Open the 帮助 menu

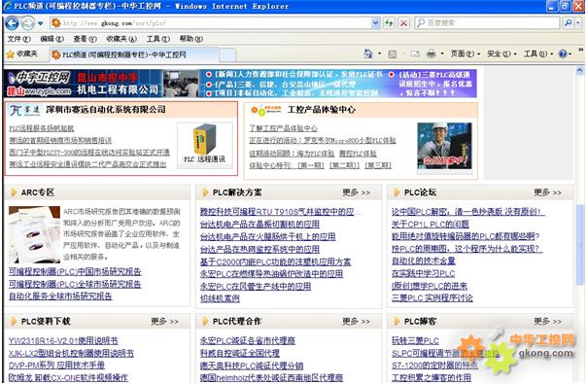pyautogui.click(x=190, y=39)
